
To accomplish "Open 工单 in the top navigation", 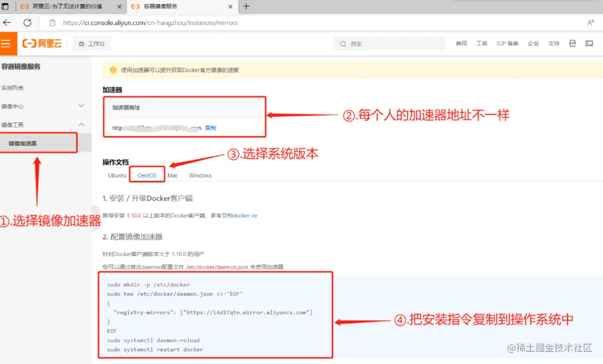I will click(482, 43).
